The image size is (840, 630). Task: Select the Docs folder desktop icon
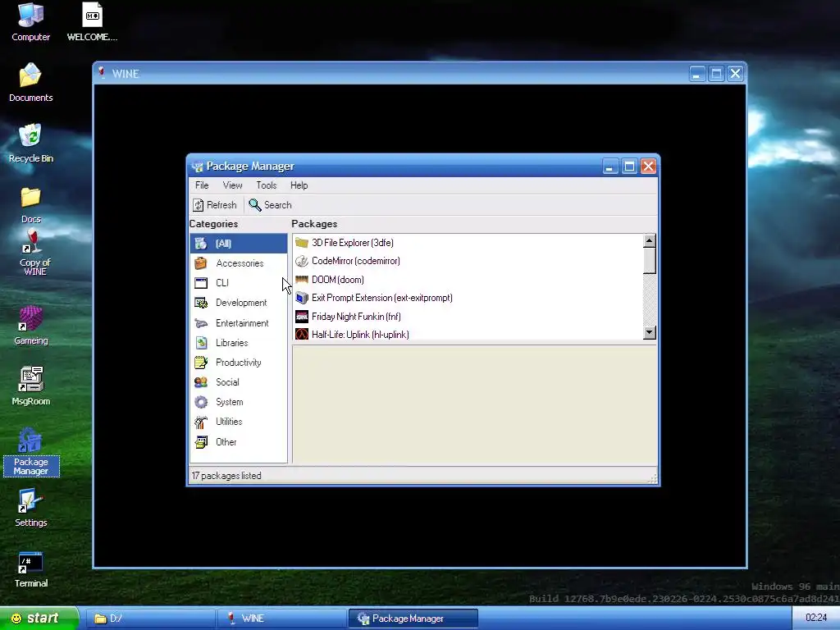30,204
